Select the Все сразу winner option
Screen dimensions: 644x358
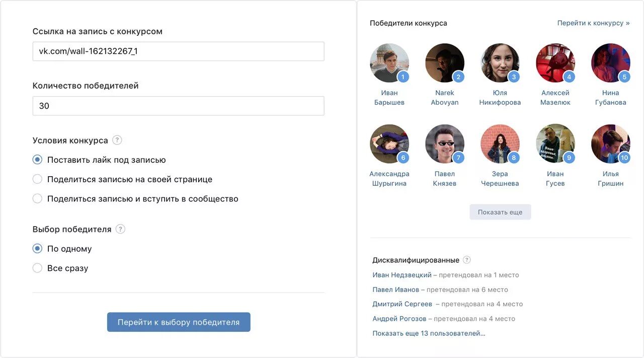37,268
